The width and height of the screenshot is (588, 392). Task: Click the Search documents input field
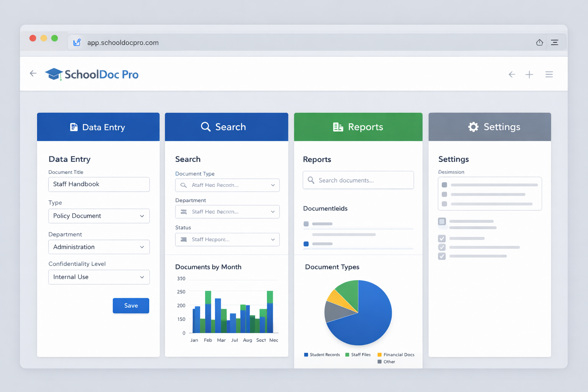pos(358,180)
